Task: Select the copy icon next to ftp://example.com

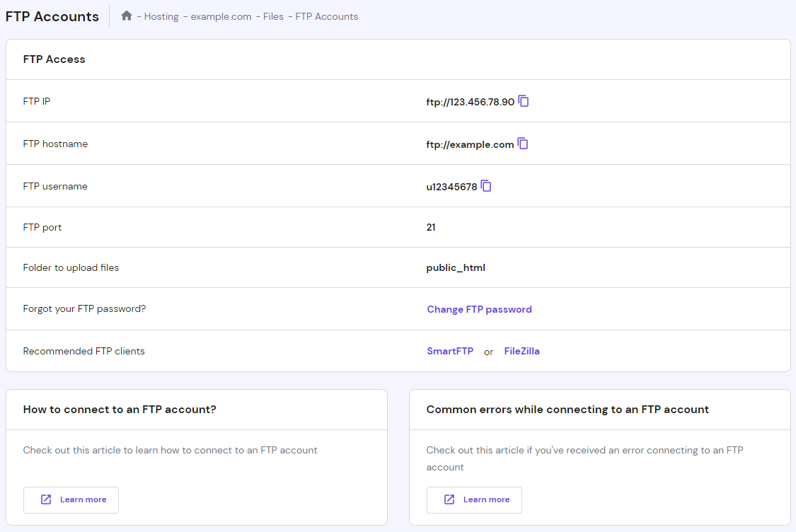Action: tap(523, 143)
